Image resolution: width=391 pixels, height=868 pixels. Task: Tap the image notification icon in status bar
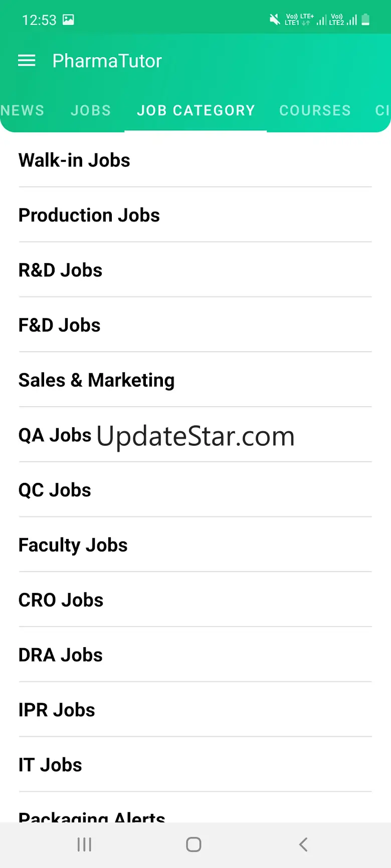(x=68, y=20)
